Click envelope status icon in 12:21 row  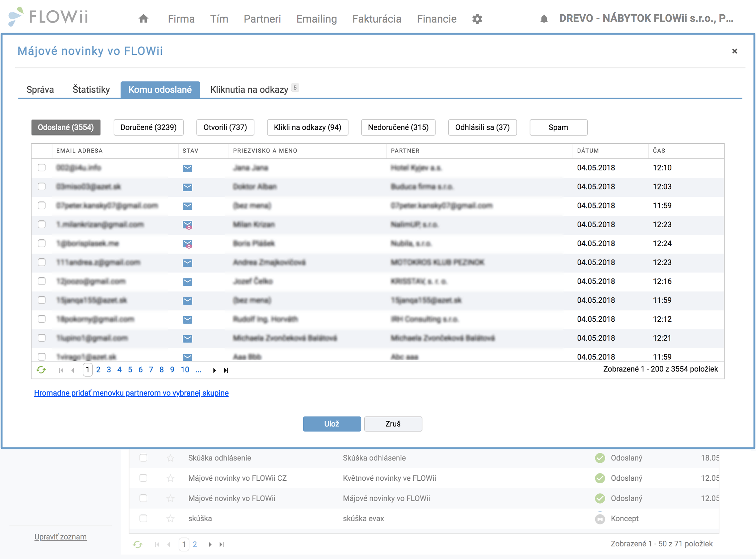[187, 339]
